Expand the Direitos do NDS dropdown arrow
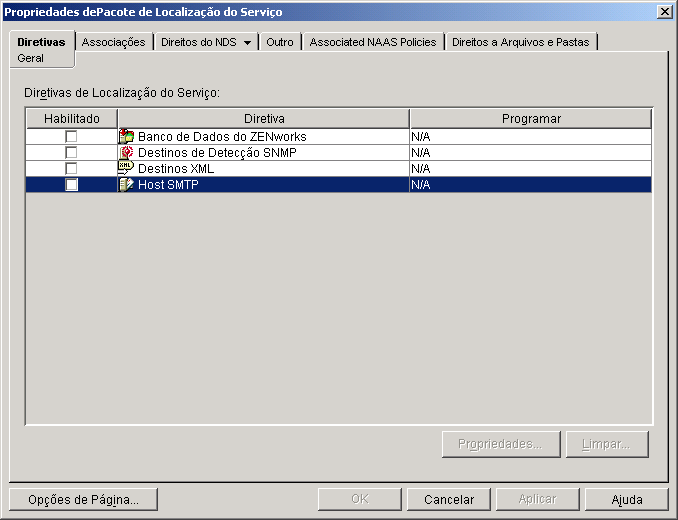 (247, 42)
